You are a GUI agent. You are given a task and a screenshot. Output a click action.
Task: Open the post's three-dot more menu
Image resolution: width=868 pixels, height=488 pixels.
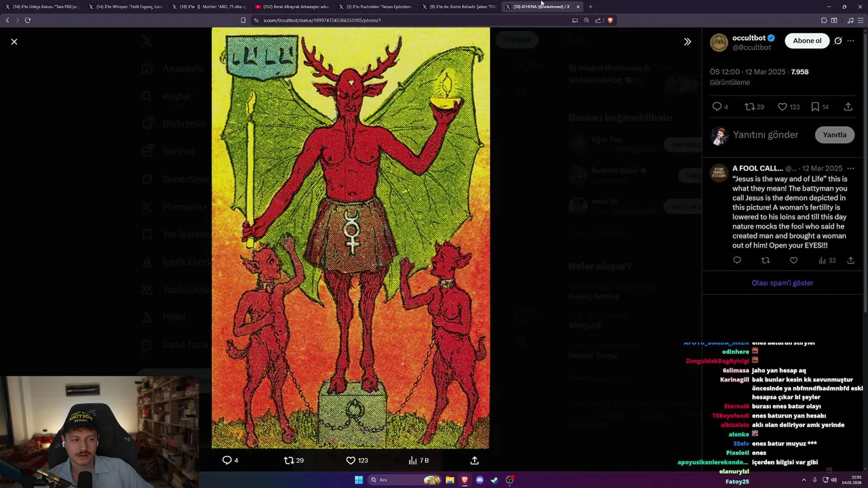point(850,41)
